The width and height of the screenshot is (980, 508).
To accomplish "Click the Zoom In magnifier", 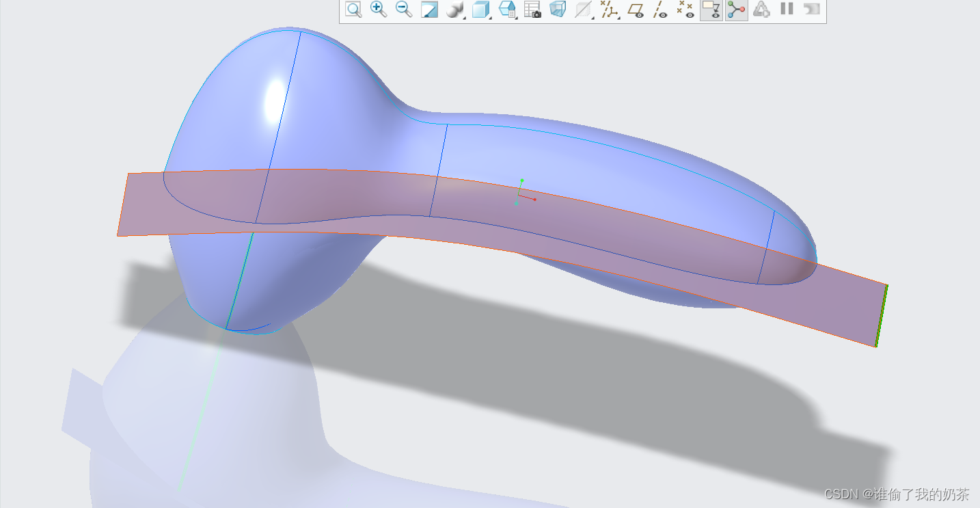I will pos(378,10).
